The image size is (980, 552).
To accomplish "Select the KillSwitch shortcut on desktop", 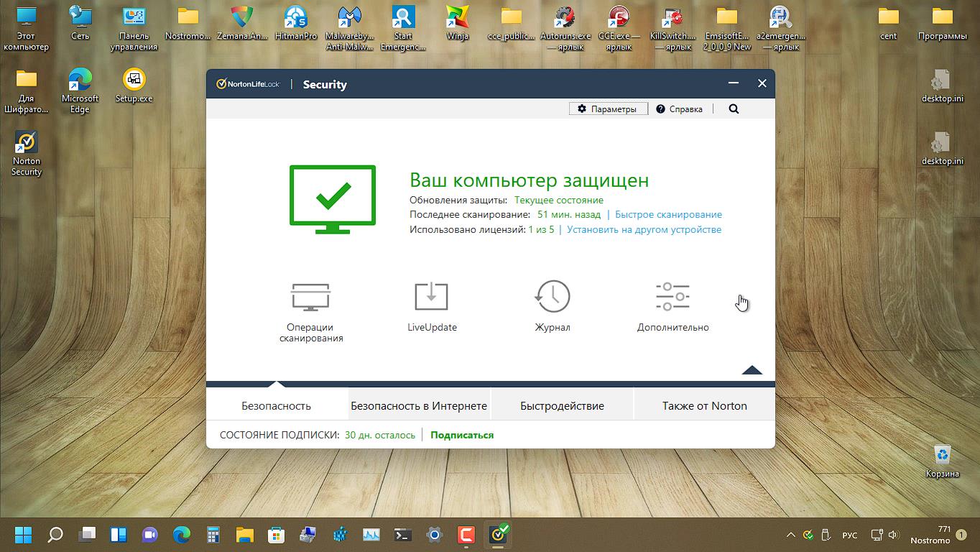I will pos(673,29).
